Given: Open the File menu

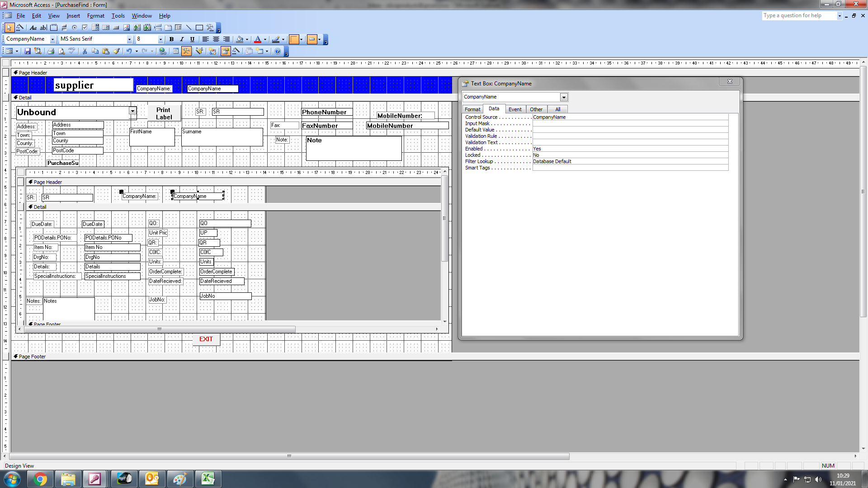Looking at the screenshot, I should [x=21, y=16].
